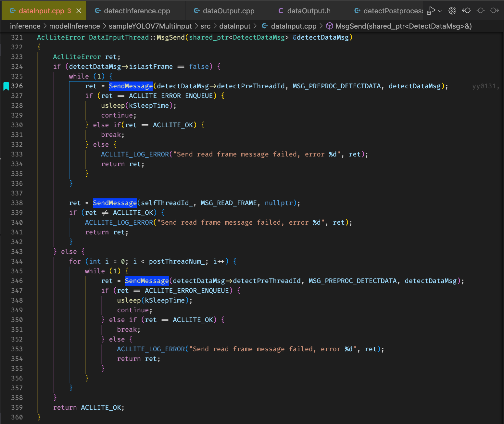
Task: Open the dataOutput.h tab
Action: [x=309, y=11]
